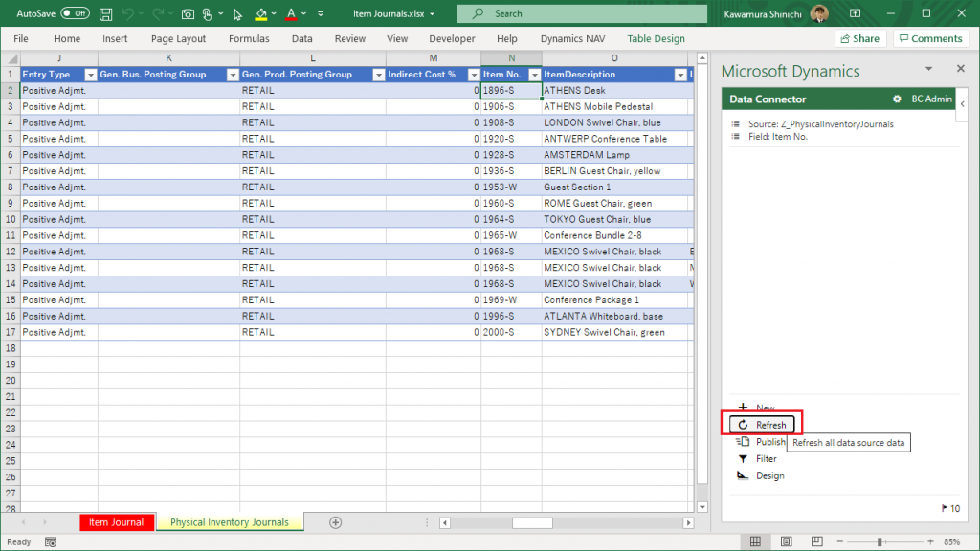Screen dimensions: 980x551
Task: Click the Camera icon in the quick access toolbar
Action: [188, 13]
